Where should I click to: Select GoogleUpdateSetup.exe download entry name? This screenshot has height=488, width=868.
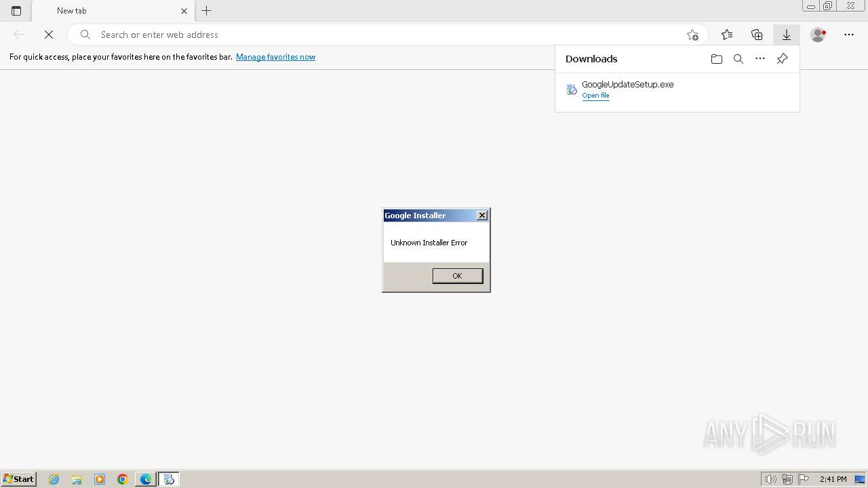[627, 84]
